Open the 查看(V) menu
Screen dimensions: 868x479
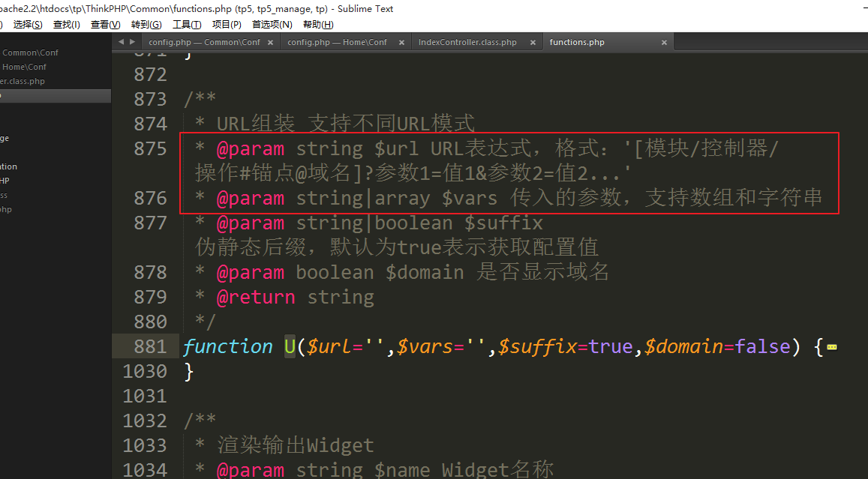coord(105,25)
